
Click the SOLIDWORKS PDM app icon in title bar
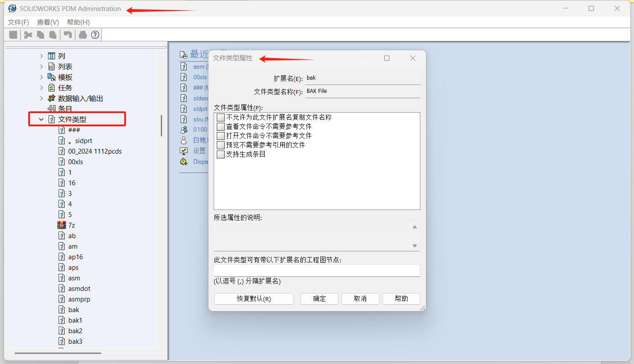click(12, 8)
